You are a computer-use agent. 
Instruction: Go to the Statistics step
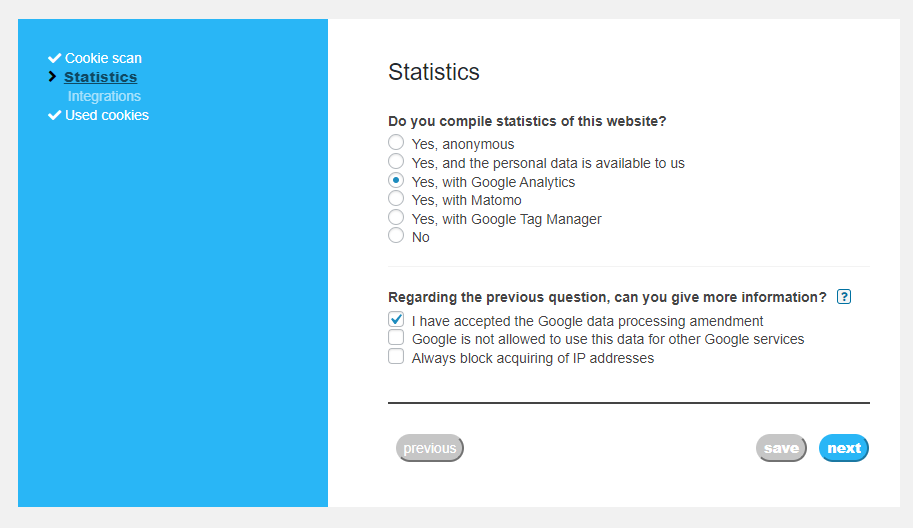click(x=101, y=77)
